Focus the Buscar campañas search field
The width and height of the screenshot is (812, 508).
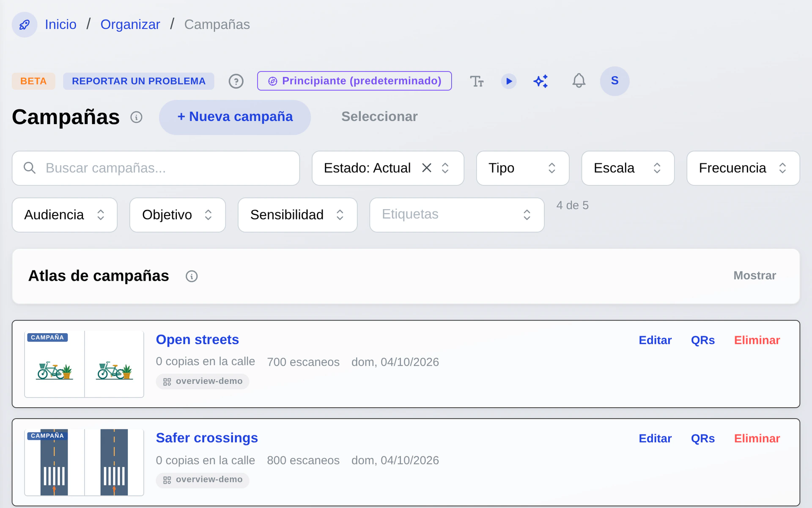click(156, 168)
